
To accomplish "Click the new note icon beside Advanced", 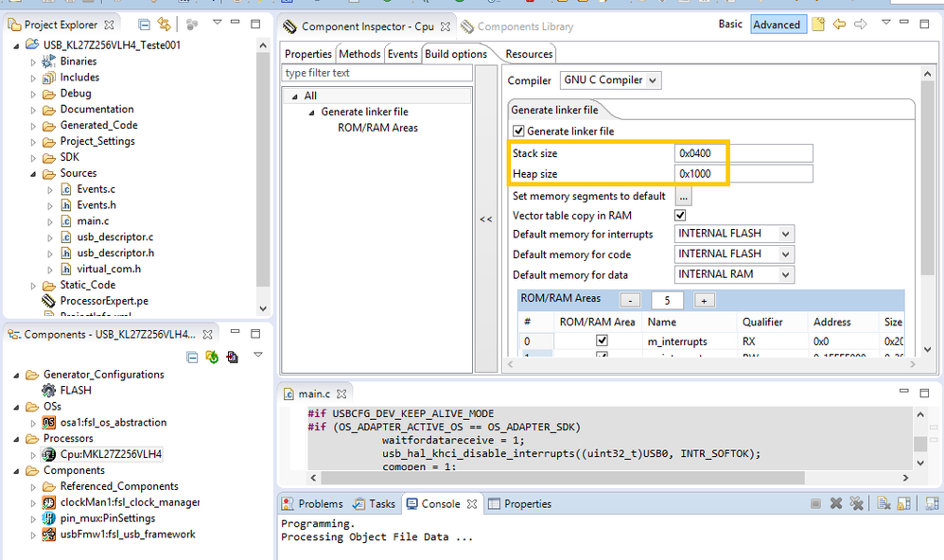I will click(x=817, y=24).
